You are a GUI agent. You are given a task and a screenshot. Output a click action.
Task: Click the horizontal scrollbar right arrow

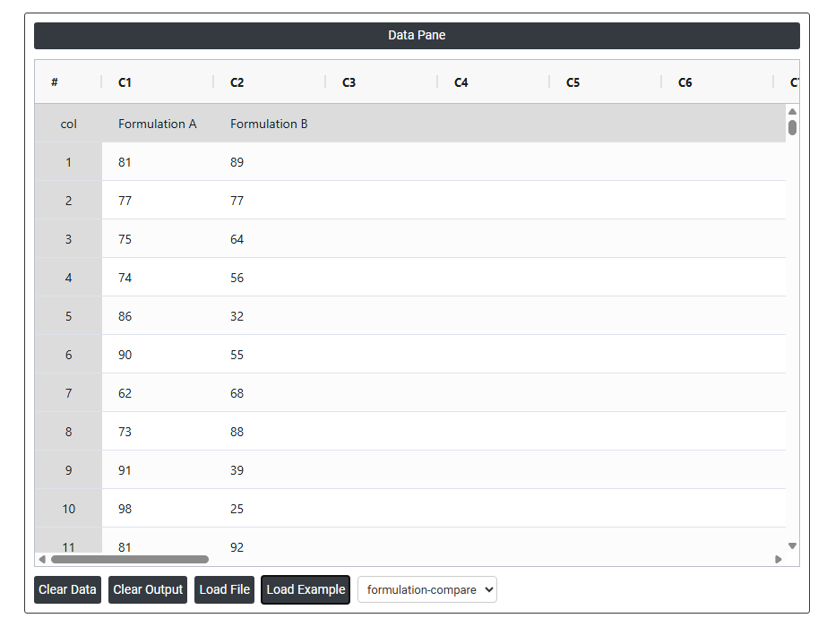[x=778, y=559]
